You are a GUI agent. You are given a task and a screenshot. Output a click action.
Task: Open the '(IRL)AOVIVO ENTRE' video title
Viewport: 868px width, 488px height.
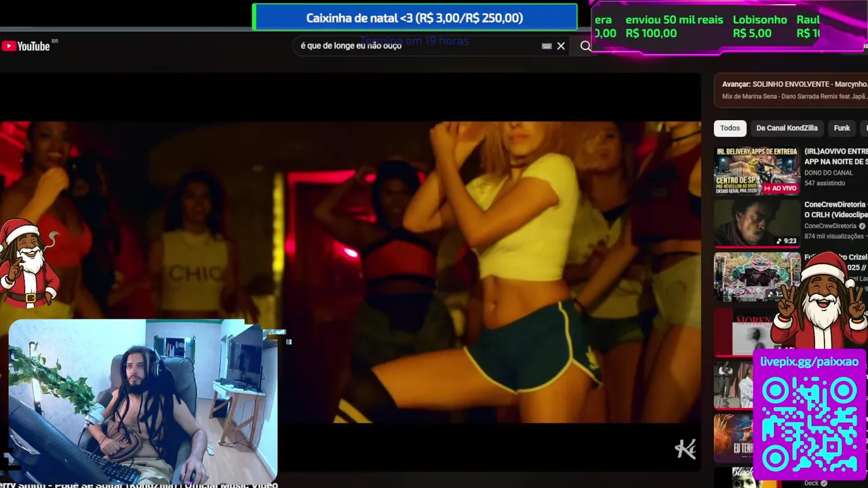(x=835, y=157)
